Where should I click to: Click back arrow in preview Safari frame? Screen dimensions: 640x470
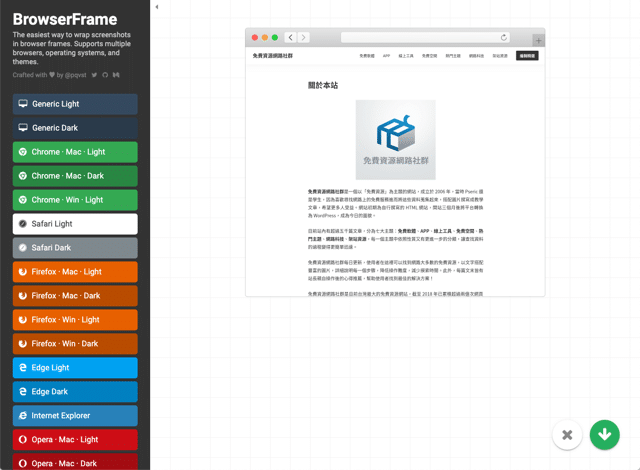pyautogui.click(x=290, y=38)
